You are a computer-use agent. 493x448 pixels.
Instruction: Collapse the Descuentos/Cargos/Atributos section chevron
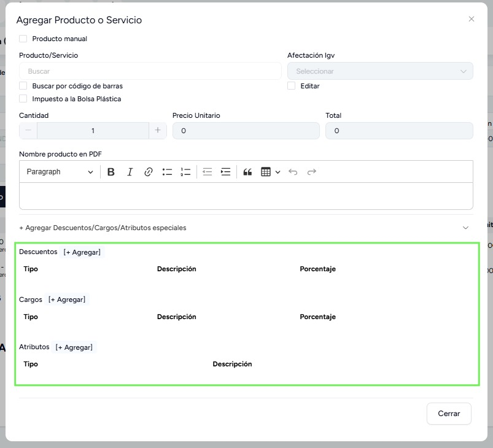click(465, 228)
